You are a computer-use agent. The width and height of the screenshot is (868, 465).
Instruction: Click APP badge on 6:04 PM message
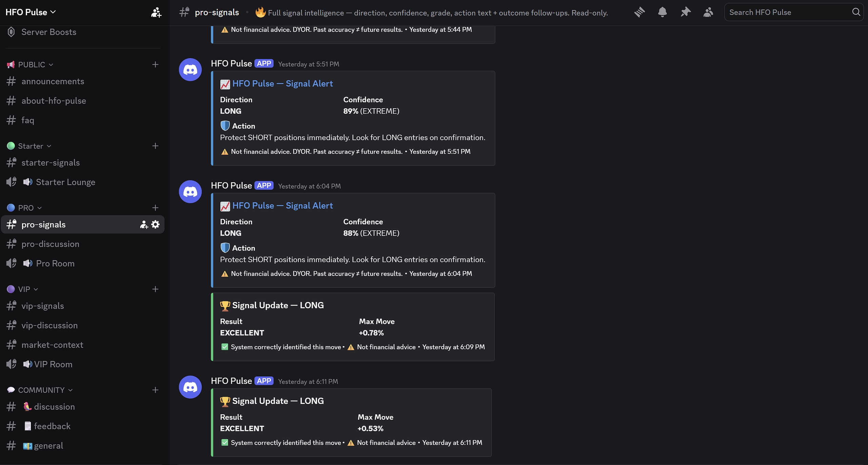click(264, 186)
